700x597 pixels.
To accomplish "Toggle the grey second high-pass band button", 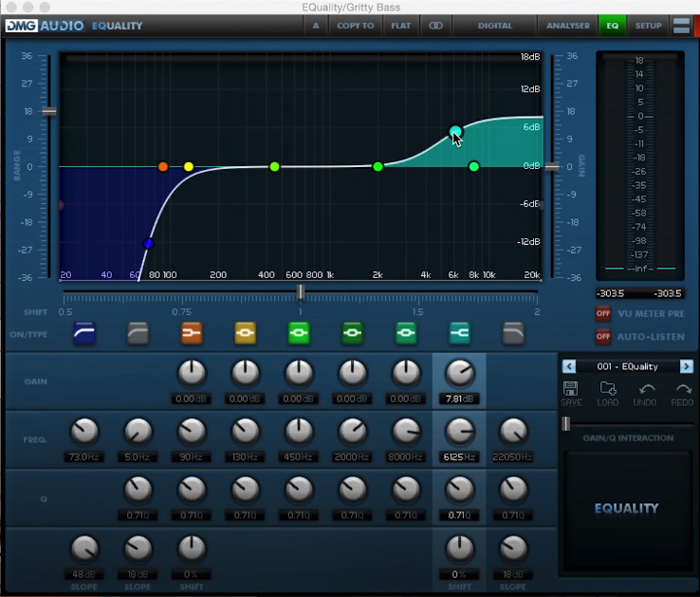I will pyautogui.click(x=138, y=333).
